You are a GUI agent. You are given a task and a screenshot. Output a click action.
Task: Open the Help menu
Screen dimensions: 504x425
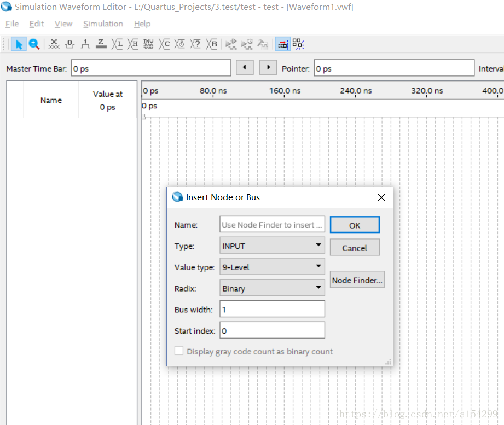click(142, 24)
